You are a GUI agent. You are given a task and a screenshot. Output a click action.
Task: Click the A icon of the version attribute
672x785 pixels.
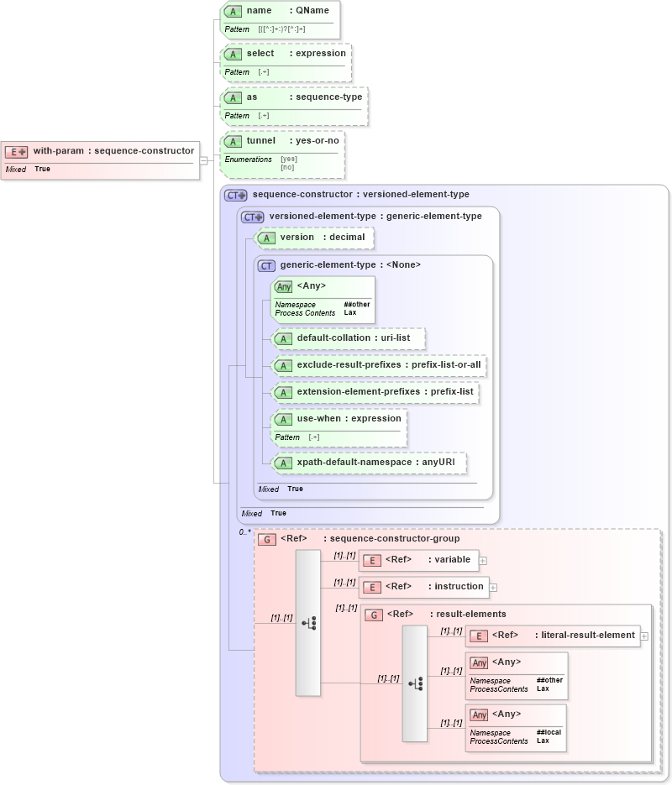pyautogui.click(x=265, y=238)
